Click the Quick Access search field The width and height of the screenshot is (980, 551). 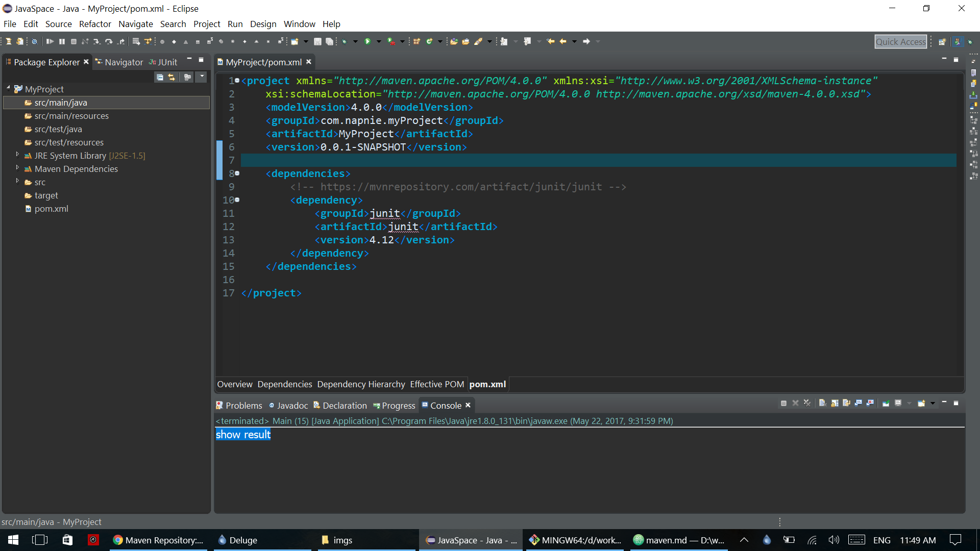901,42
